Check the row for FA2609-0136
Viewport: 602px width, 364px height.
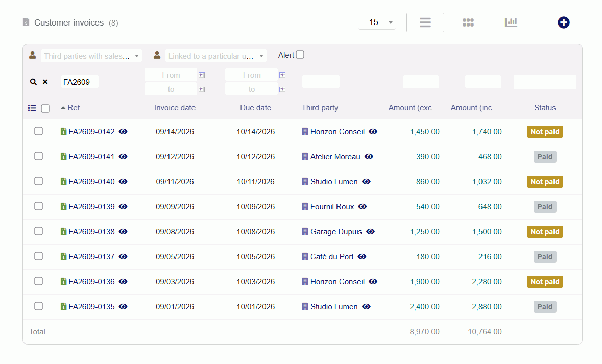[x=38, y=281]
